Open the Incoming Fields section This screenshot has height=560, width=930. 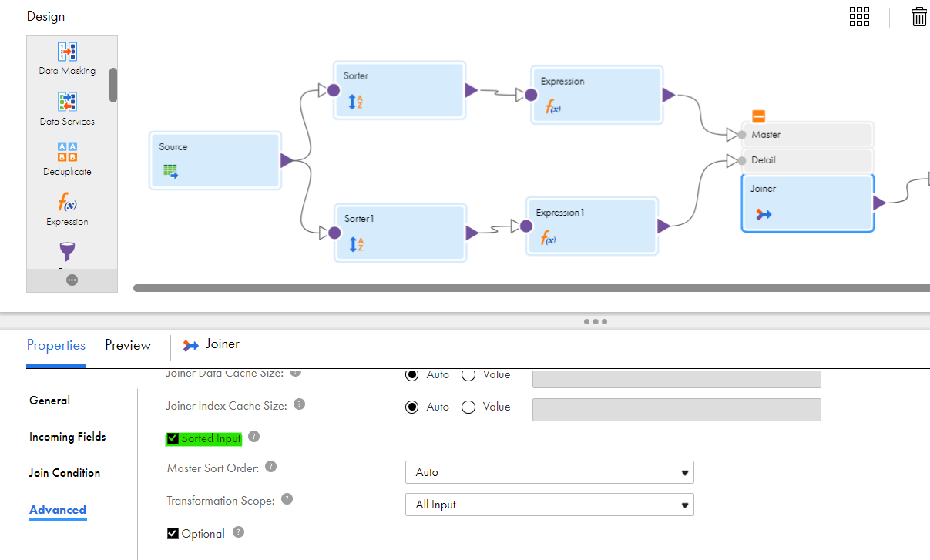68,437
